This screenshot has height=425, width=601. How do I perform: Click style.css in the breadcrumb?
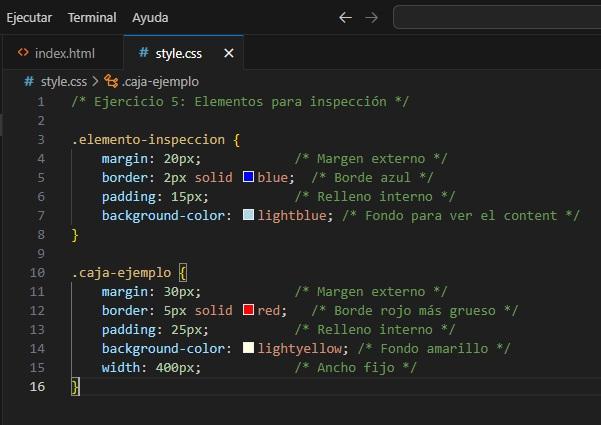(x=64, y=82)
